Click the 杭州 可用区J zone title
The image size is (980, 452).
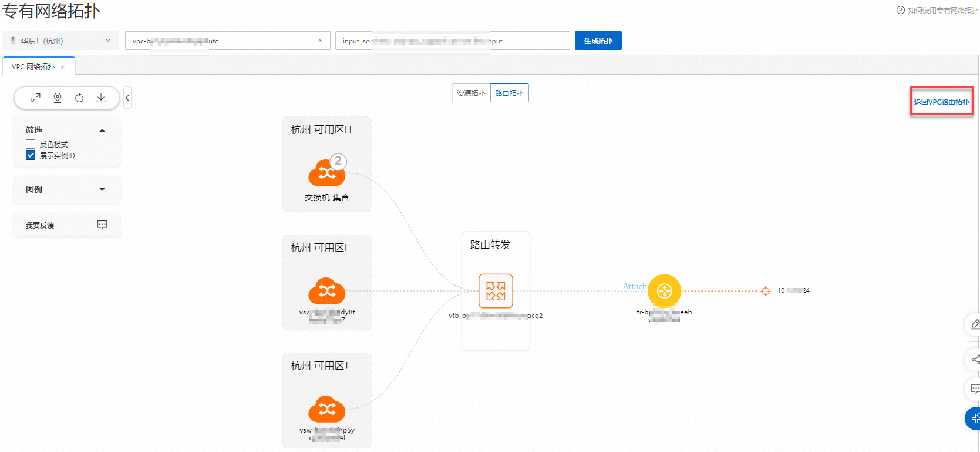[x=319, y=366]
